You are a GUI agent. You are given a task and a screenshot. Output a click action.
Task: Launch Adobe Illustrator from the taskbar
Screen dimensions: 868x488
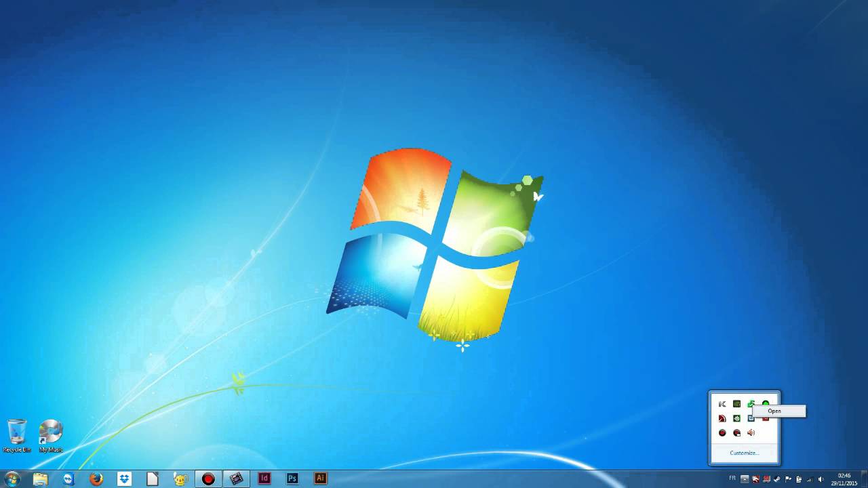coord(320,479)
